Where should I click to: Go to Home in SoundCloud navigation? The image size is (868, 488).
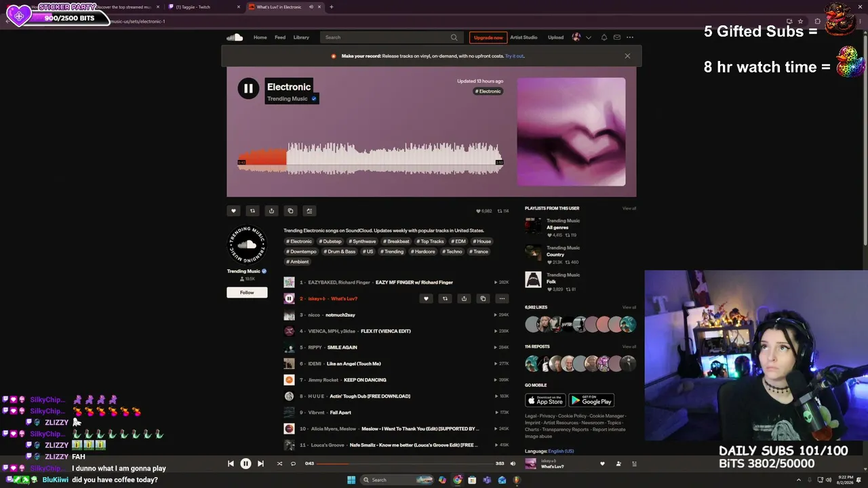260,37
